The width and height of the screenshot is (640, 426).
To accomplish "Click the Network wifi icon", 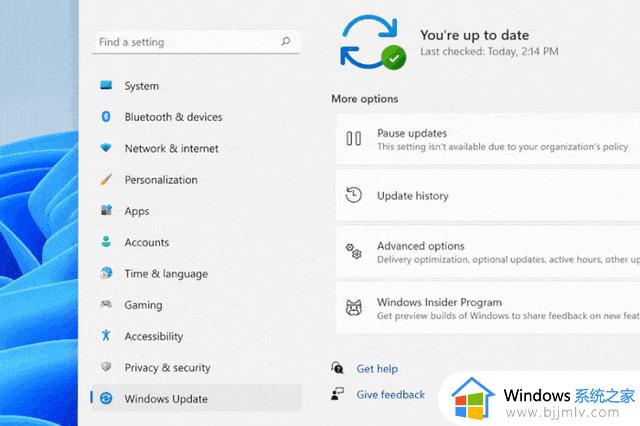I will (x=106, y=148).
